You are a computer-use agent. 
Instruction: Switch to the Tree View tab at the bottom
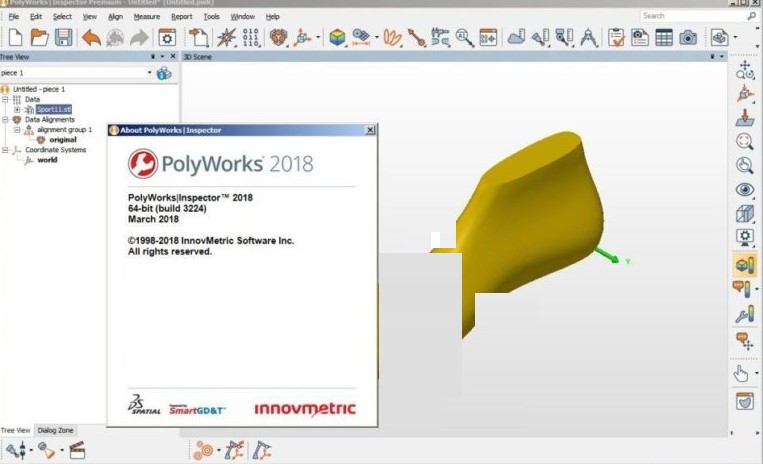coord(16,430)
